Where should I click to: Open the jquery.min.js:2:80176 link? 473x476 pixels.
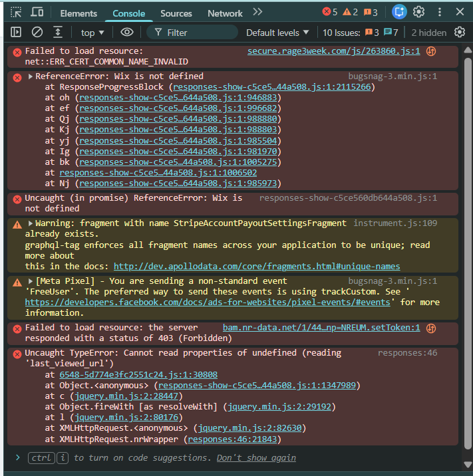coord(126,417)
